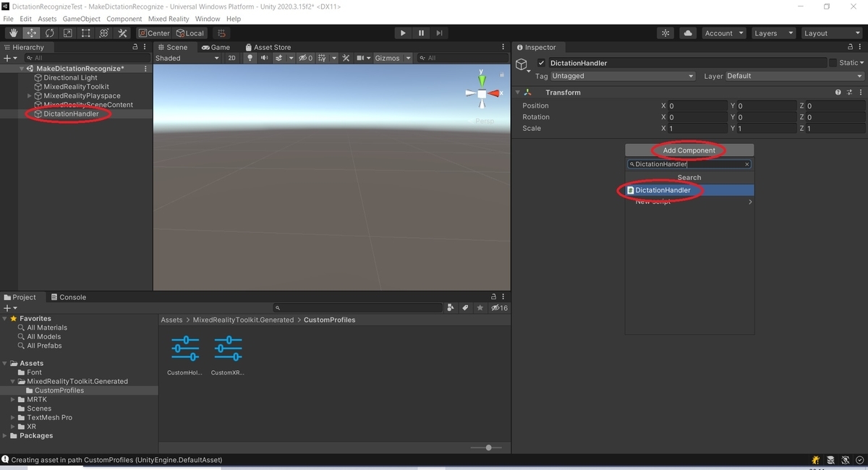Open the Component menu
Screen dimensions: 868x470
pos(124,19)
